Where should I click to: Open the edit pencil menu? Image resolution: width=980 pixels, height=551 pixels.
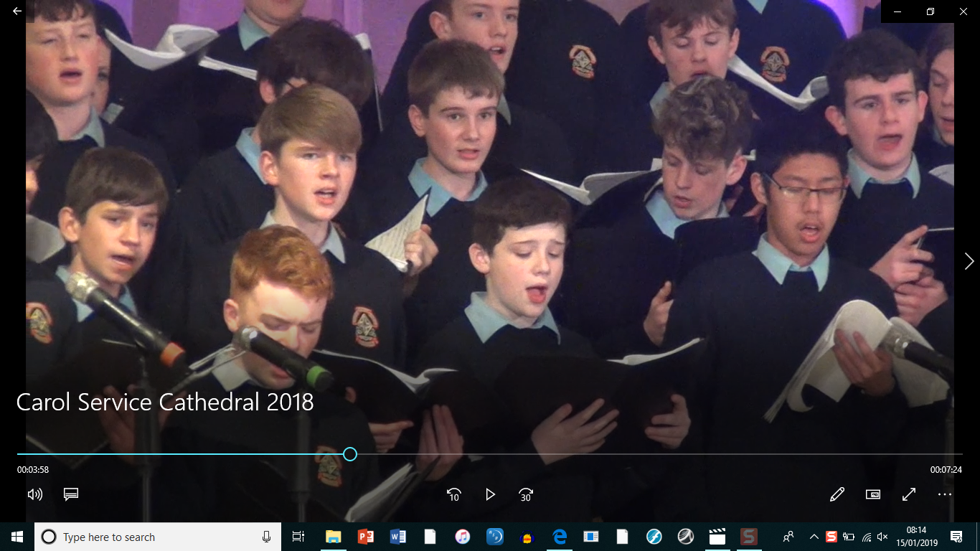point(837,494)
